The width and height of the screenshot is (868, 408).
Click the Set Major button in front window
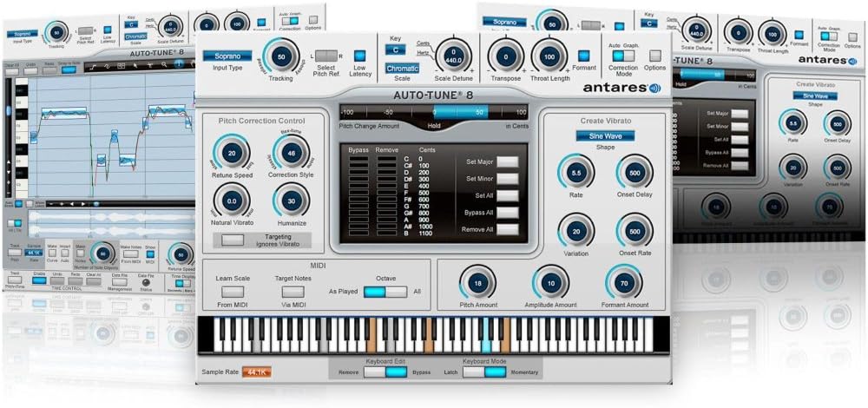click(x=508, y=161)
